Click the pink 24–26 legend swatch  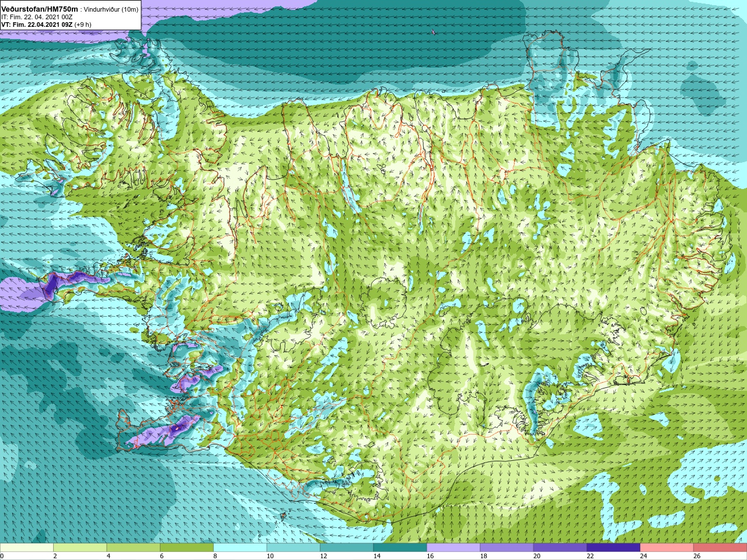pyautogui.click(x=666, y=548)
